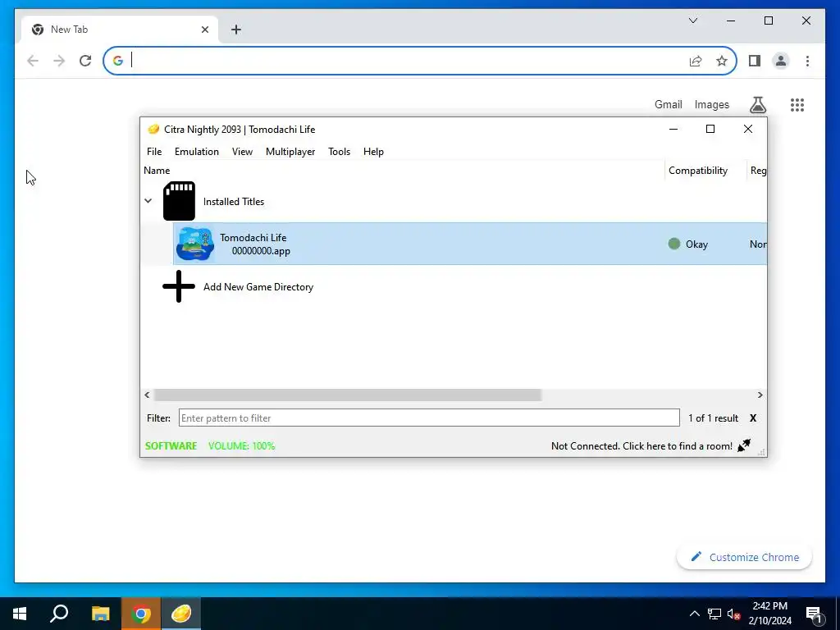Image resolution: width=840 pixels, height=630 pixels.
Task: Open the Gmail link
Action: coord(668,104)
